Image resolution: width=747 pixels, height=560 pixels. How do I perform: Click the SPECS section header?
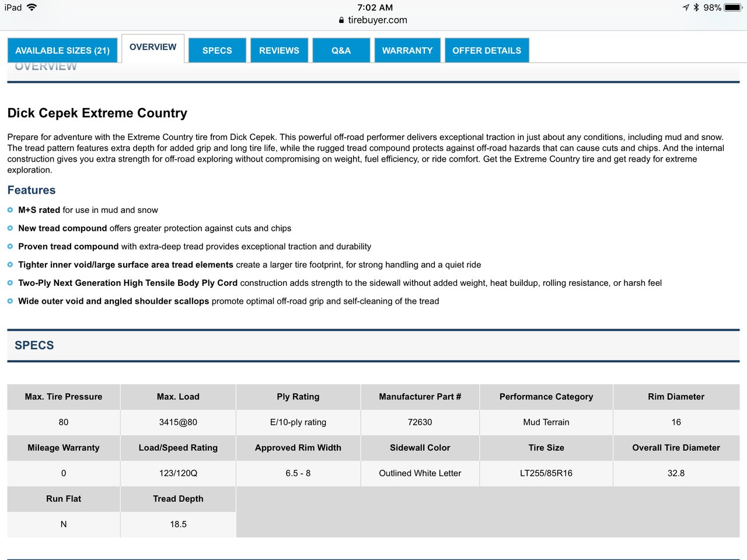(x=373, y=345)
